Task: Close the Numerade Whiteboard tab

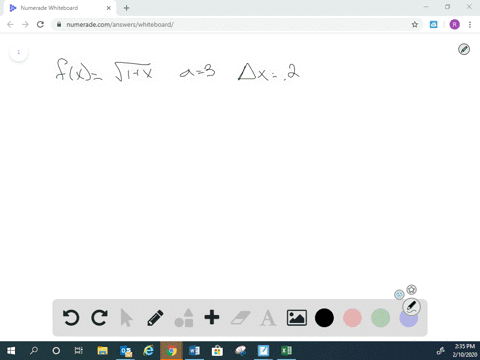Action: pyautogui.click(x=109, y=8)
